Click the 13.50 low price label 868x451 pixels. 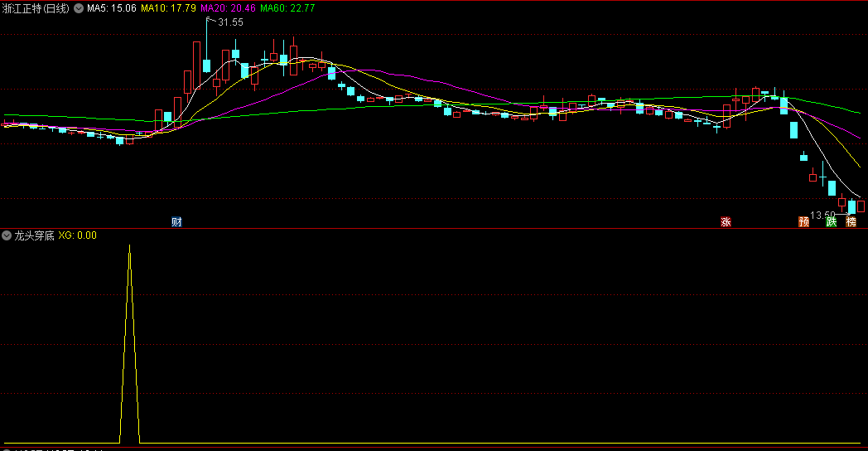click(822, 215)
